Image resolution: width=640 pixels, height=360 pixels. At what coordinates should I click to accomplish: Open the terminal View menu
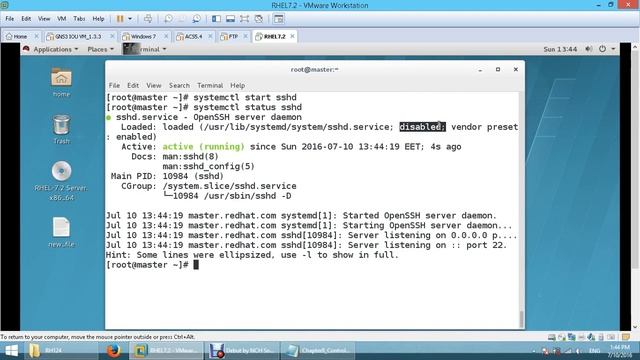click(154, 85)
